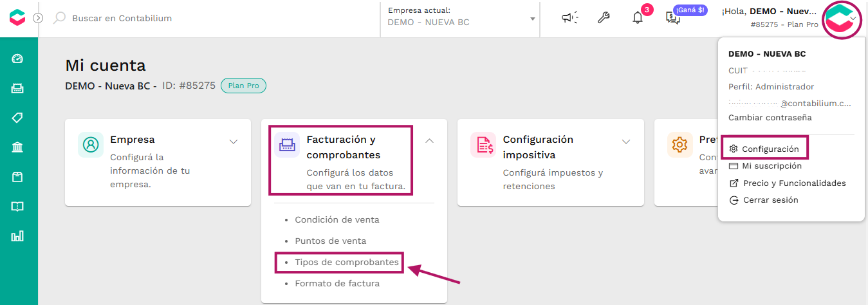The image size is (868, 305).
Task: Open the wrench tools icon
Action: (x=604, y=18)
